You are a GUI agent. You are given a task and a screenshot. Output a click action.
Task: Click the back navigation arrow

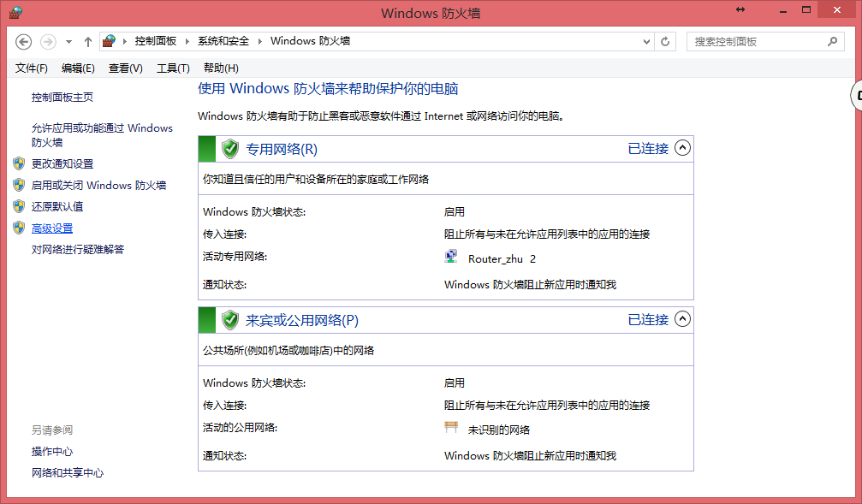pos(24,42)
